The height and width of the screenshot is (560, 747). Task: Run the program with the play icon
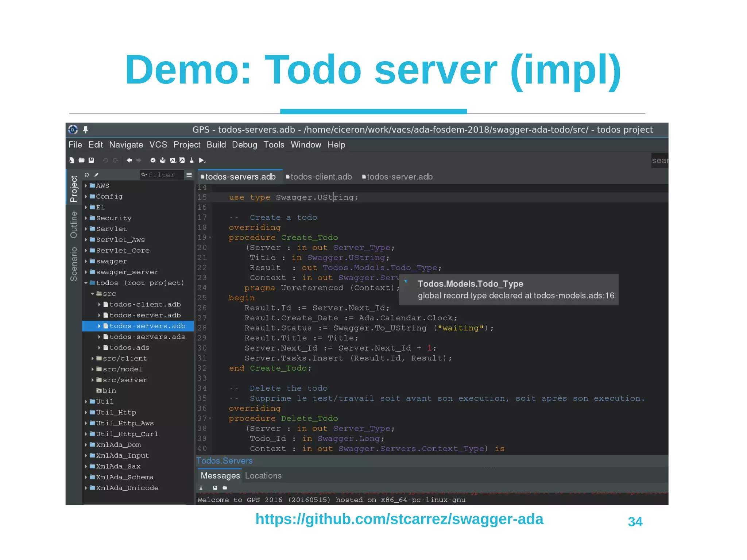202,160
